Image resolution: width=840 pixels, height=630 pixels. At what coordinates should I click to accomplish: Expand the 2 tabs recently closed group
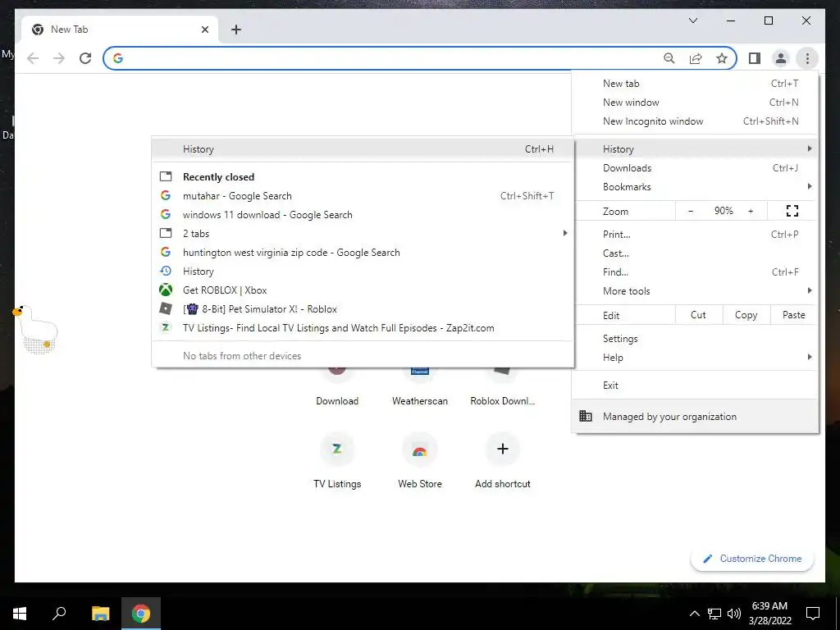pyautogui.click(x=363, y=234)
